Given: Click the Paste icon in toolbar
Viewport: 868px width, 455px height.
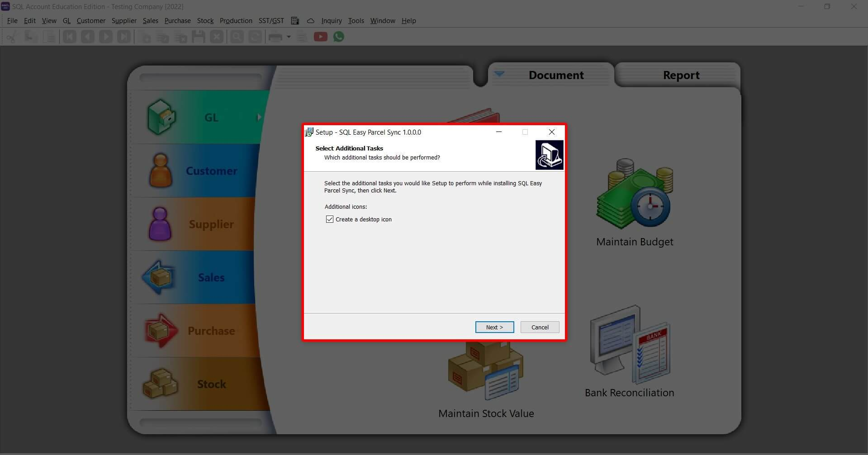Looking at the screenshot, I should pos(50,37).
